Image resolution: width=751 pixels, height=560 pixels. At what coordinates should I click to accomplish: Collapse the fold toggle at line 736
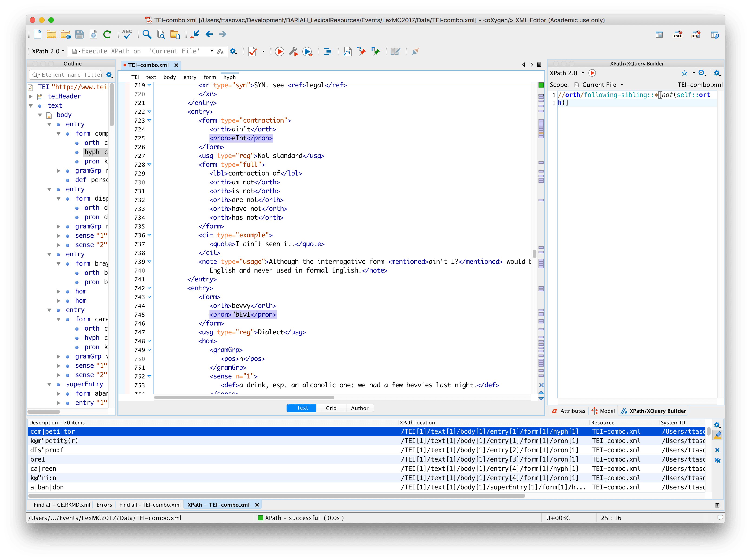point(149,235)
